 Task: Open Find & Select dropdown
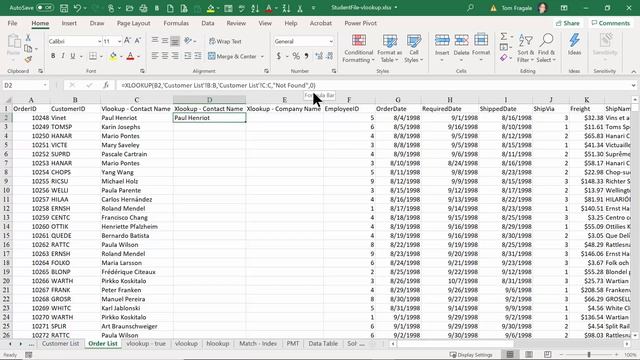click(x=546, y=48)
